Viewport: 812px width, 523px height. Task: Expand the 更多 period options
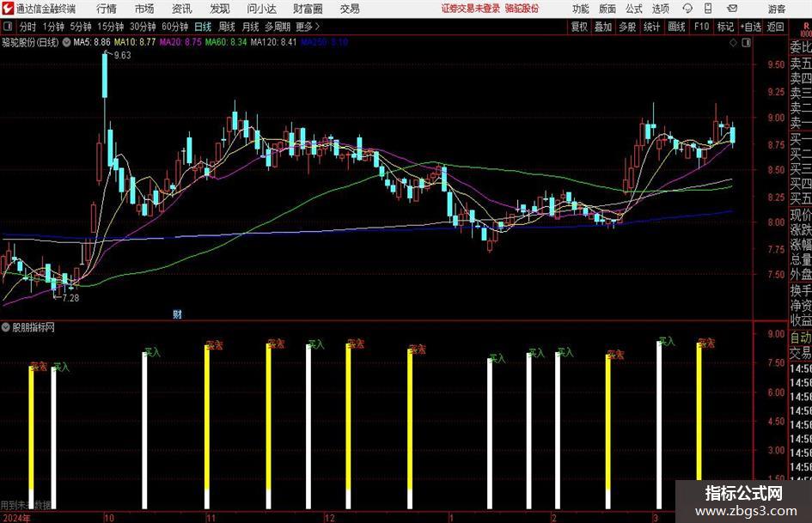[308, 27]
